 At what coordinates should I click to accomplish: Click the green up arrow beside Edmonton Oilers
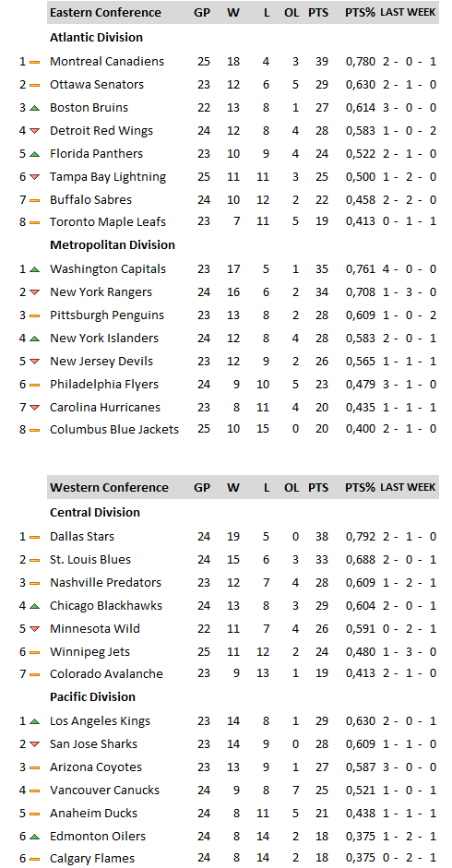[34, 837]
